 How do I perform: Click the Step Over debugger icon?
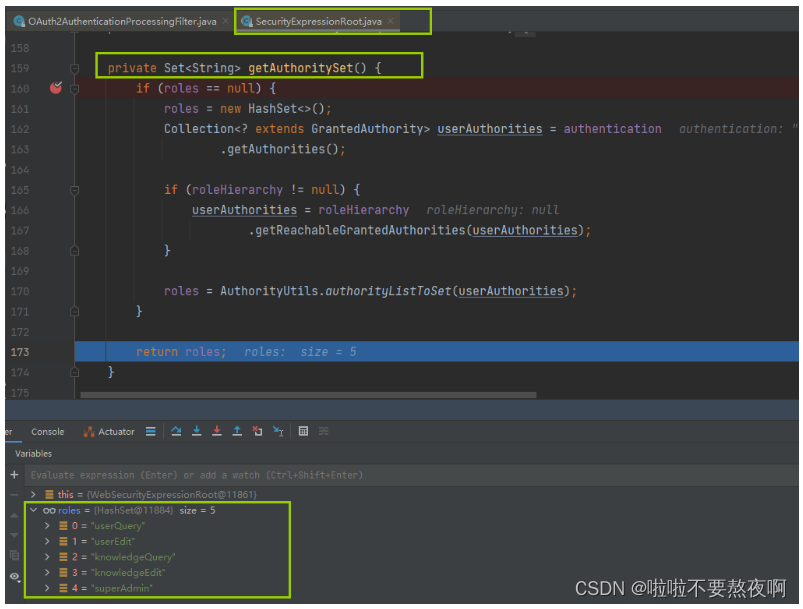[176, 431]
